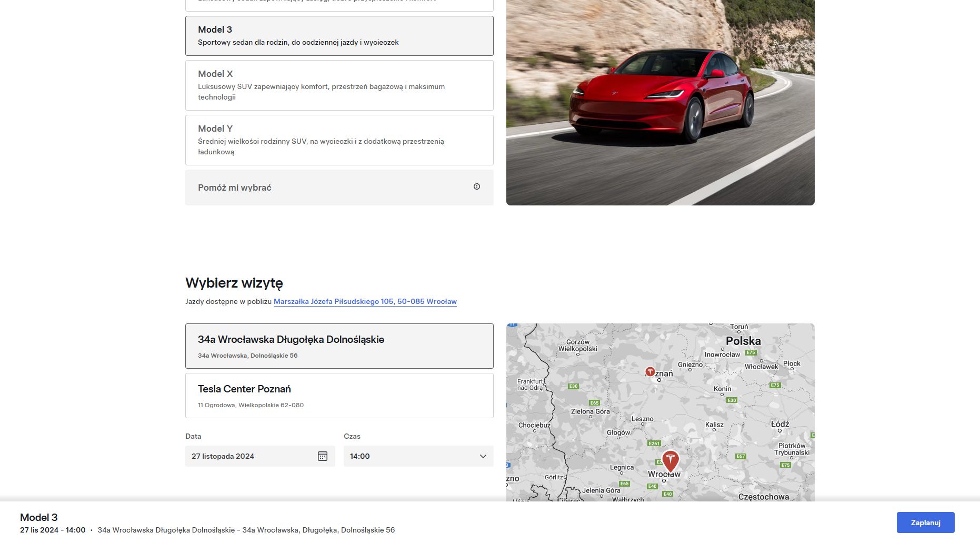Screen dimensions: 980x542
Task: Click the Zaplanuj button
Action: (925, 523)
